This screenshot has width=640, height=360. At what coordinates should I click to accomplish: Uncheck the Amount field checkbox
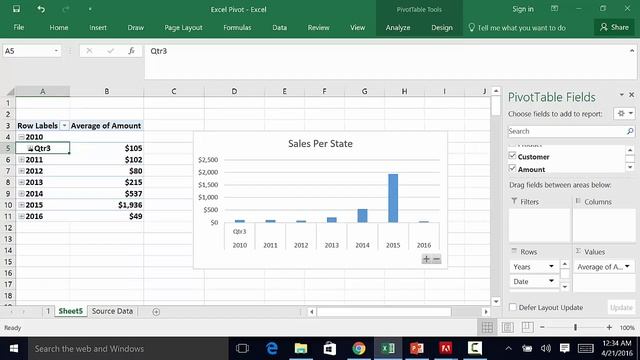(x=512, y=168)
